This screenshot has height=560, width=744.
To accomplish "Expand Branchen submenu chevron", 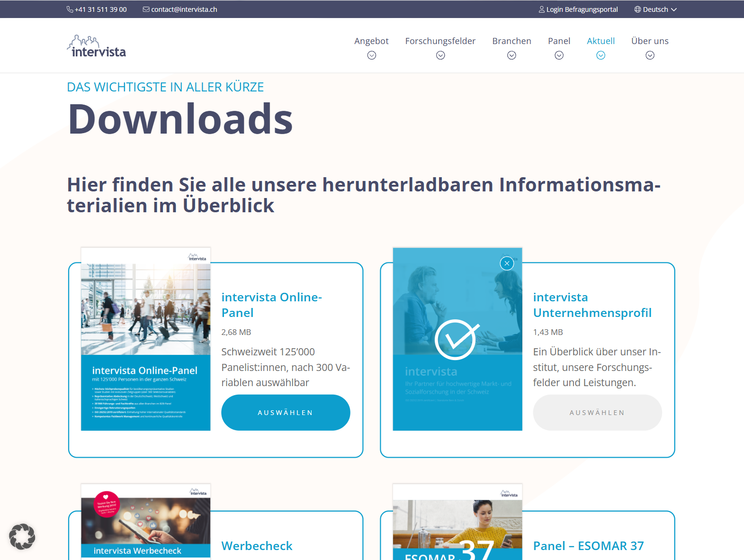I will tap(511, 55).
